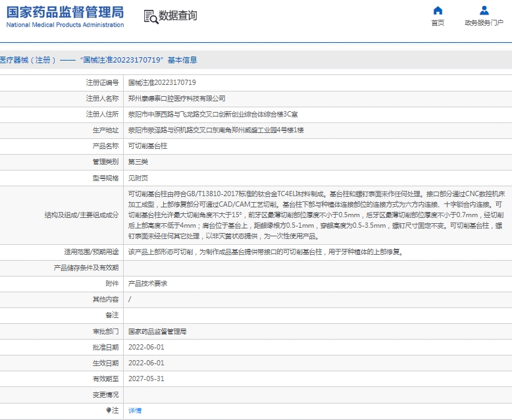Click National Medical Products Administration text
Screen dimensions: 512x420
tap(65, 25)
